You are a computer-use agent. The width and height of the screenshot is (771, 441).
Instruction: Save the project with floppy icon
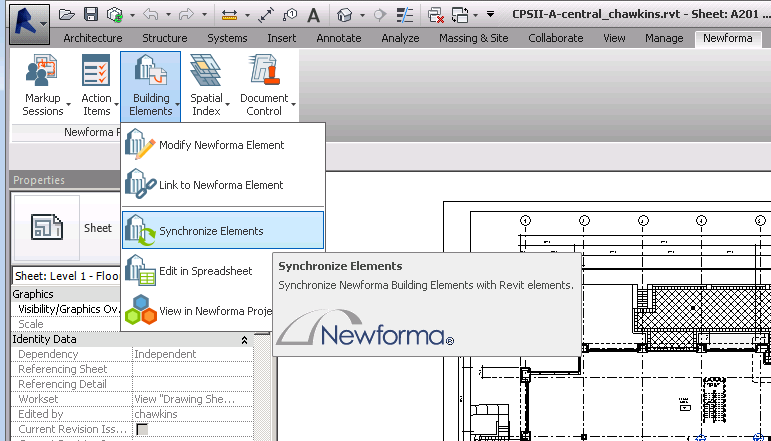coord(90,14)
